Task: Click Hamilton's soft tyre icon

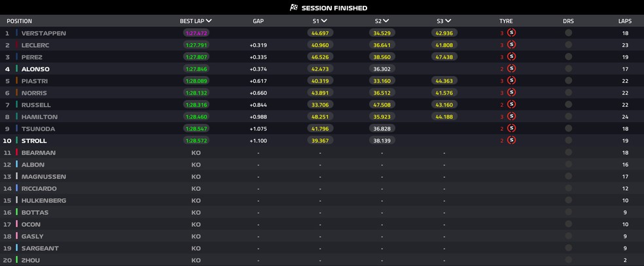Action: coord(511,116)
